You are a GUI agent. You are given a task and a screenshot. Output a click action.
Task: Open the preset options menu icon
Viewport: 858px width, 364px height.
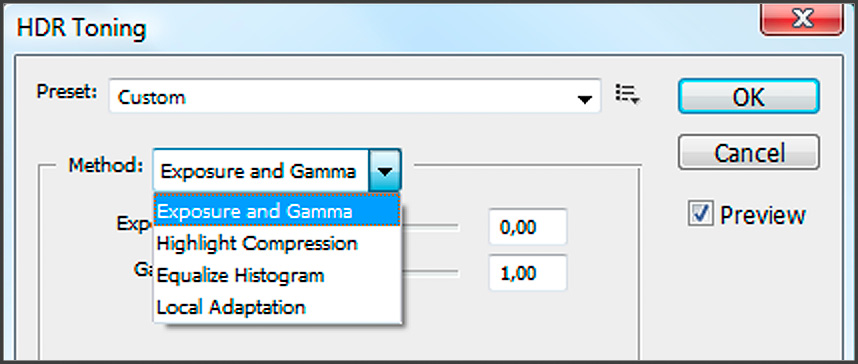coord(627,94)
